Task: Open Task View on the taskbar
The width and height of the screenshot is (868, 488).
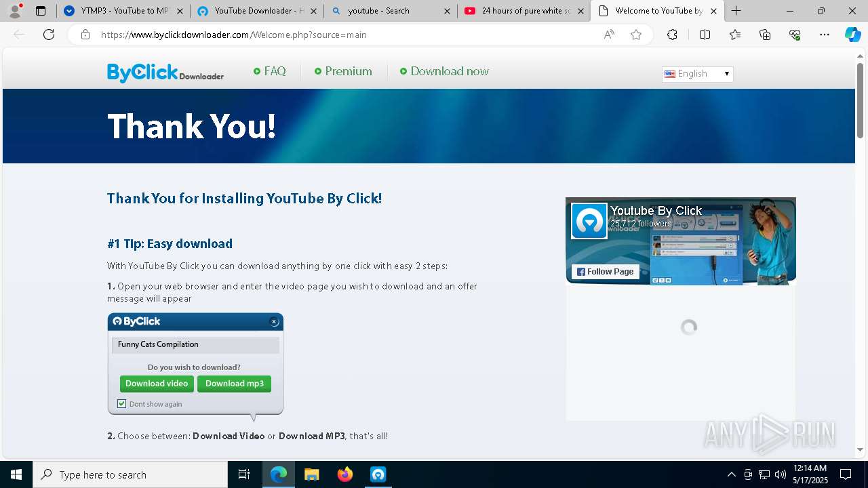Action: (x=244, y=474)
